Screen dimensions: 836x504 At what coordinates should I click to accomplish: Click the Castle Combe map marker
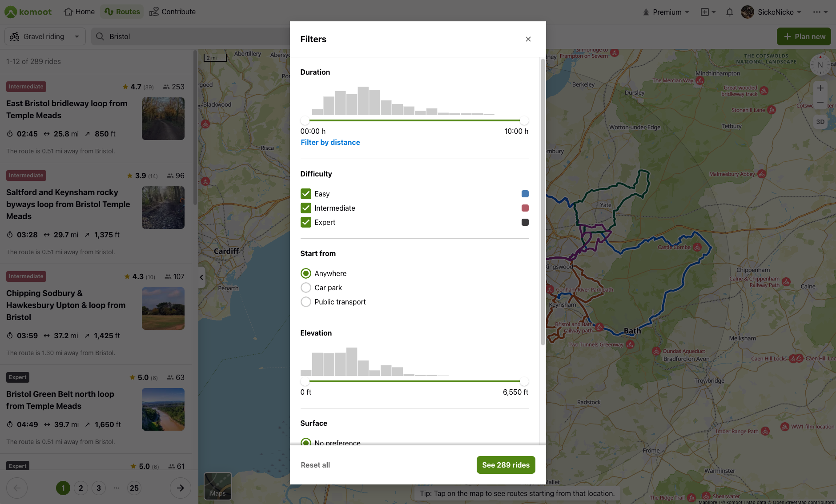click(697, 248)
